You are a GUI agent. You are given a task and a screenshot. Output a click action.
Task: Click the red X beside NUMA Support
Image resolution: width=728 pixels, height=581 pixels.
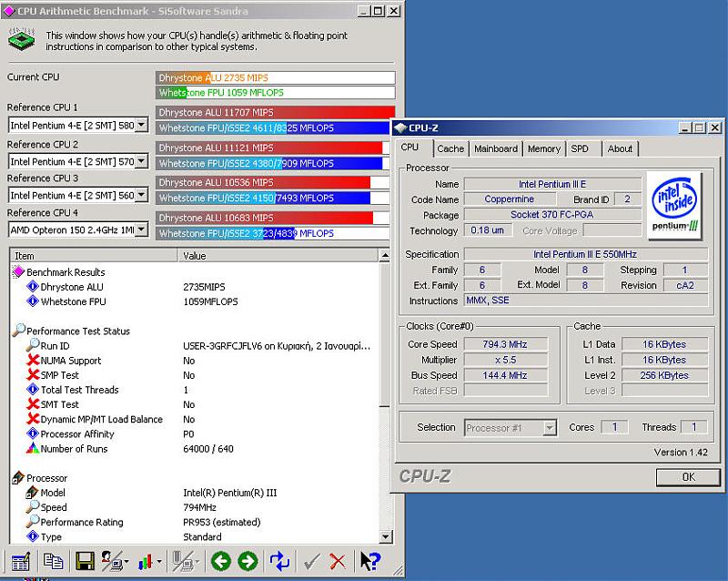coord(33,360)
